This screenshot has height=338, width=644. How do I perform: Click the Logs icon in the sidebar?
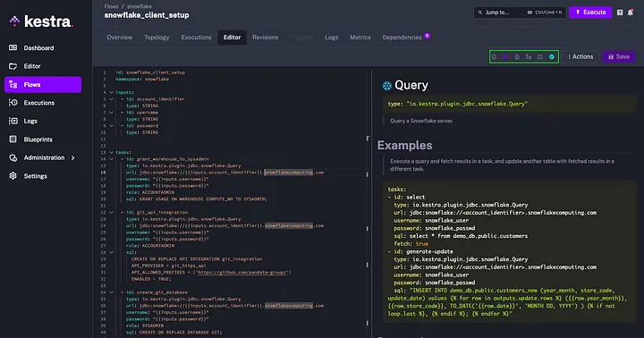pyautogui.click(x=13, y=121)
